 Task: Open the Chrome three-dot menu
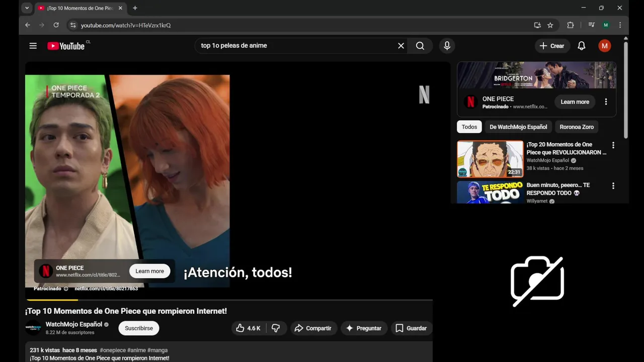coord(620,25)
